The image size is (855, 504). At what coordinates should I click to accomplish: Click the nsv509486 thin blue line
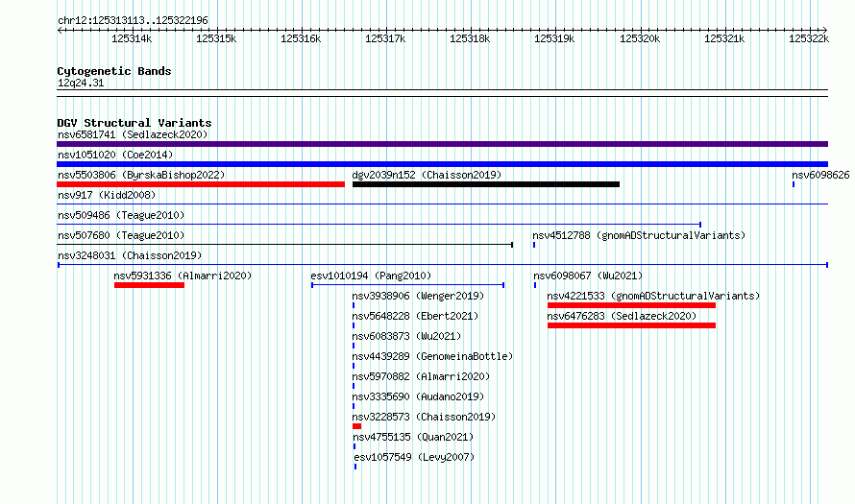379,225
